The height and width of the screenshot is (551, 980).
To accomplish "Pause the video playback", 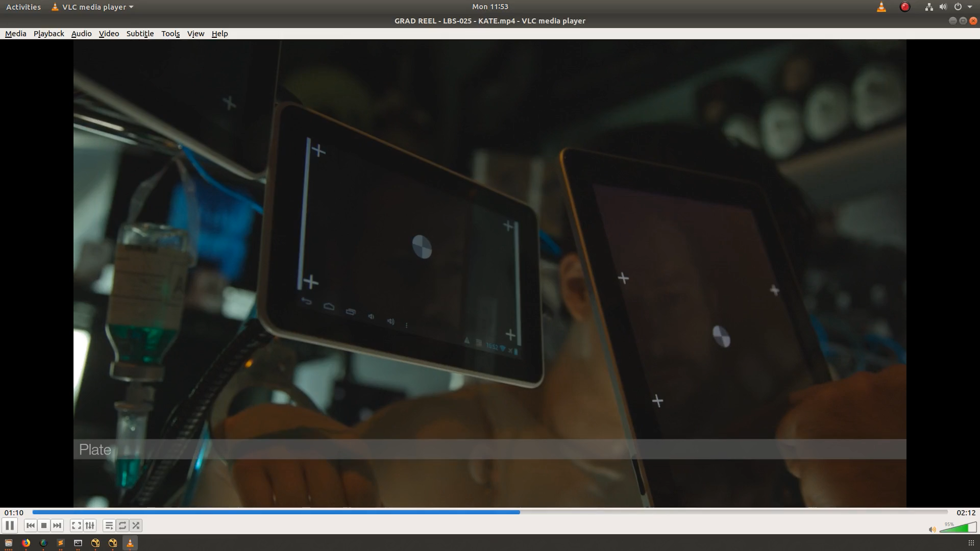I will (x=10, y=525).
